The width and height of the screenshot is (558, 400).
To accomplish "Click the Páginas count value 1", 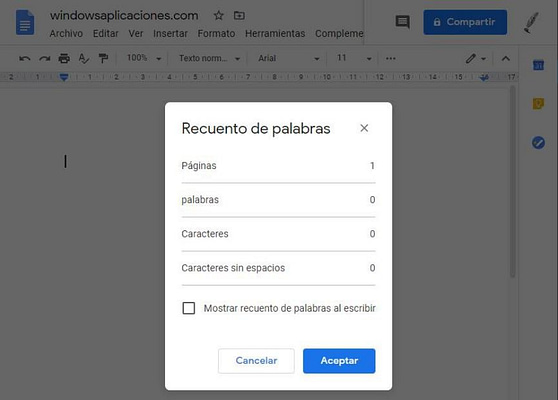I will pyautogui.click(x=372, y=166).
